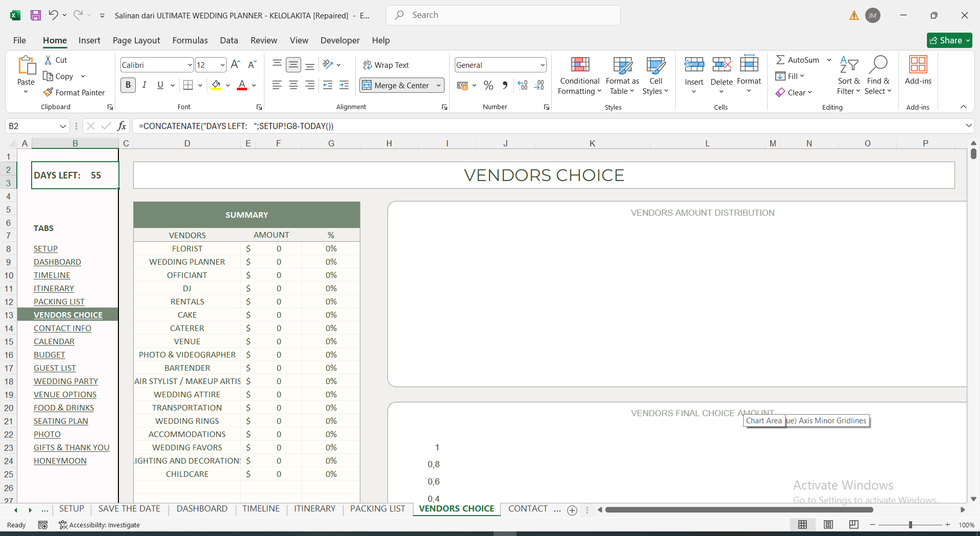Open the font size dropdown
The image size is (980, 536).
[223, 65]
